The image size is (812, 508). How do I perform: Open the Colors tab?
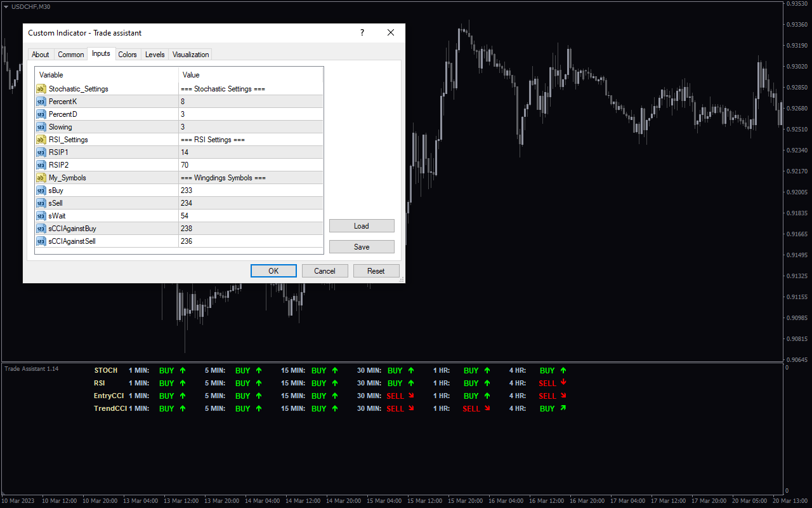click(x=128, y=55)
